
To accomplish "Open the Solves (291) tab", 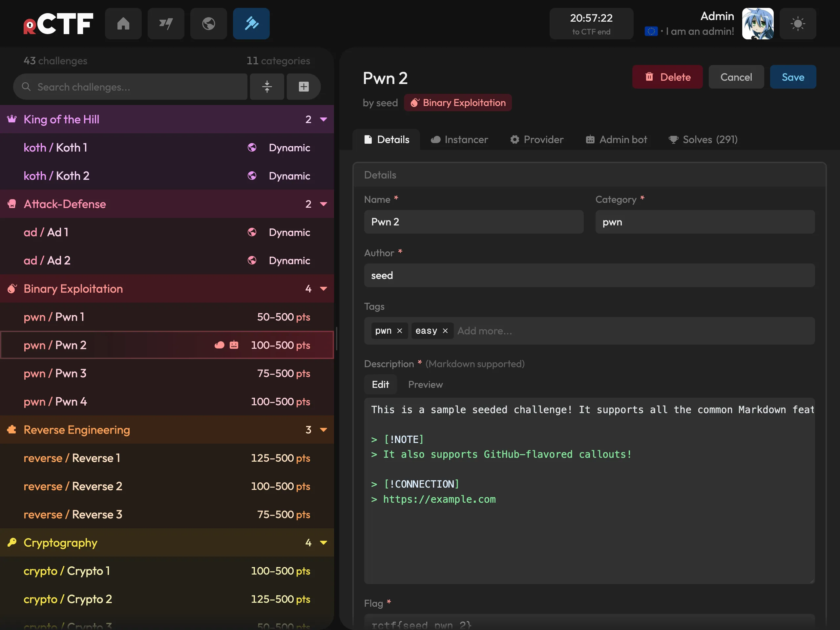I will click(703, 139).
